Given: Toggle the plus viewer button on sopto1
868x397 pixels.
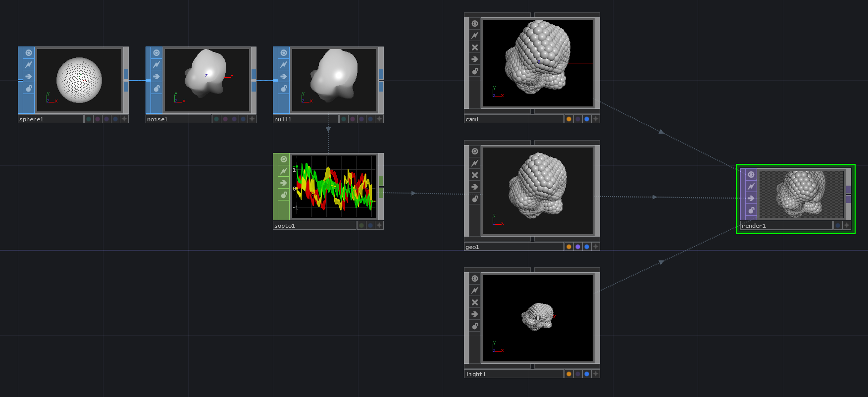Looking at the screenshot, I should [379, 226].
